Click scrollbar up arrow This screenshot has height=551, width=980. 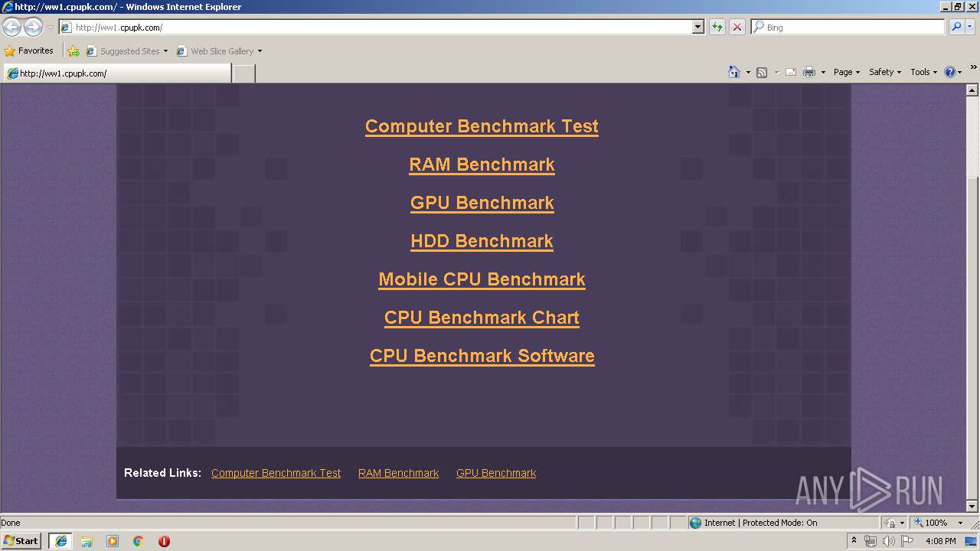click(972, 90)
